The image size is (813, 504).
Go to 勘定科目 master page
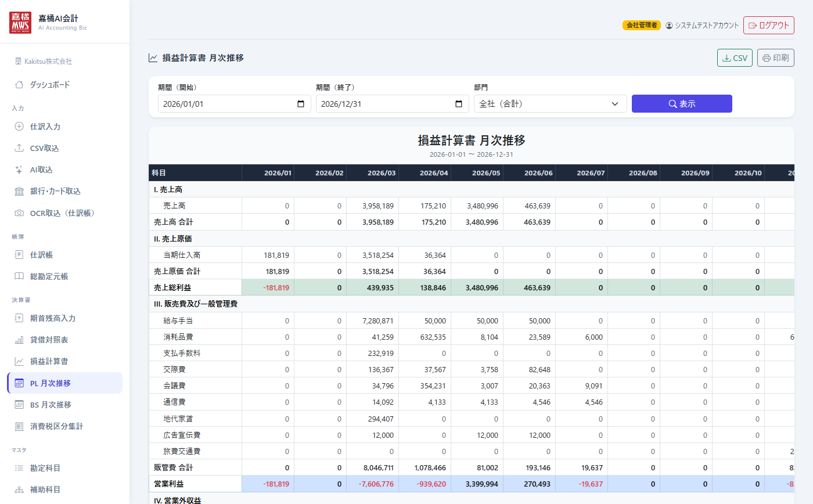click(65, 468)
